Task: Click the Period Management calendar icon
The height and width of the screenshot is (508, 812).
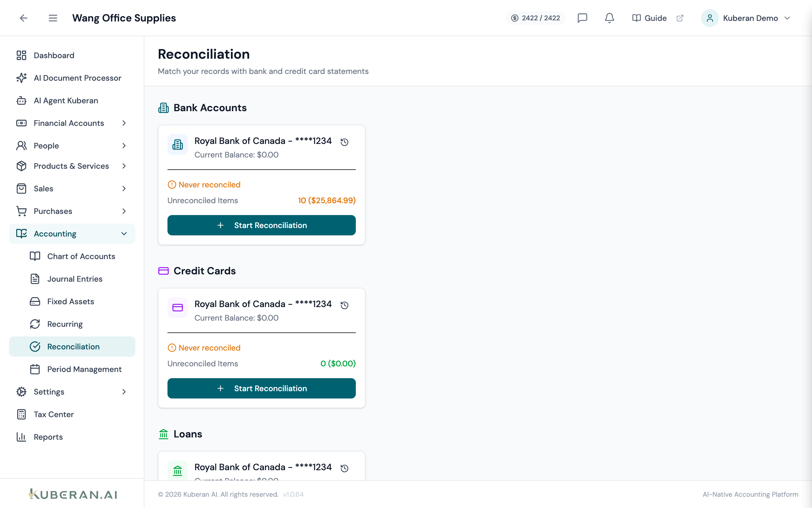Action: (35, 369)
